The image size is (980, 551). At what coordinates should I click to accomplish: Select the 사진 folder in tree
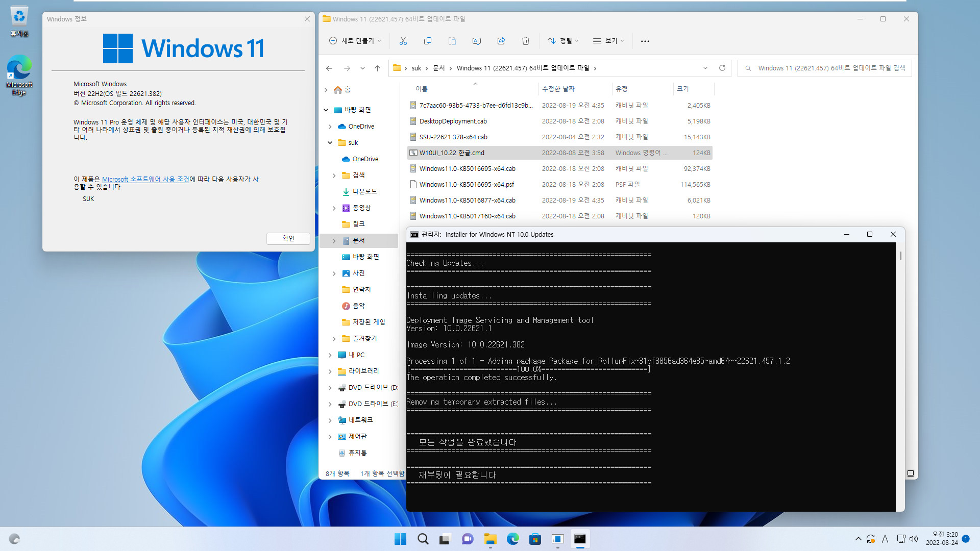[359, 273]
